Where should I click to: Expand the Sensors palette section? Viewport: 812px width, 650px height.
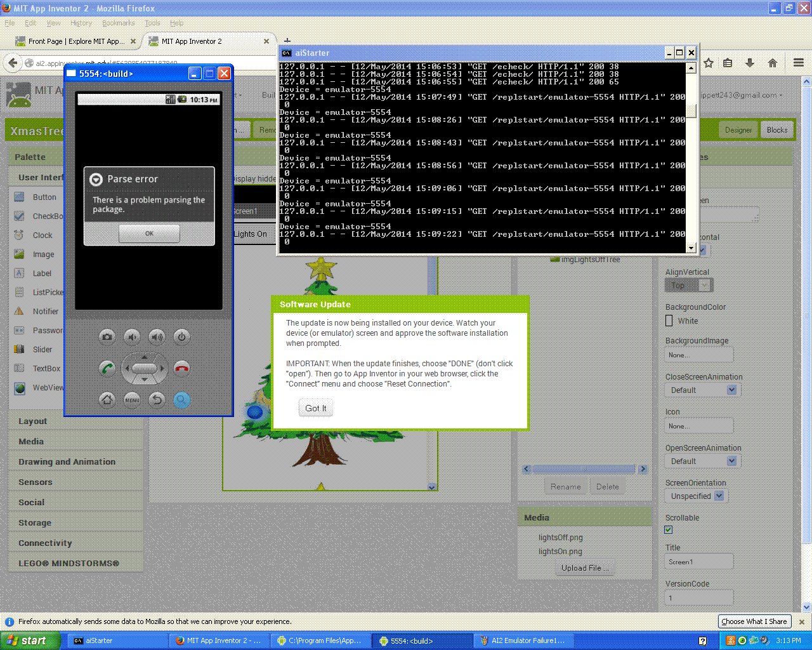click(76, 482)
